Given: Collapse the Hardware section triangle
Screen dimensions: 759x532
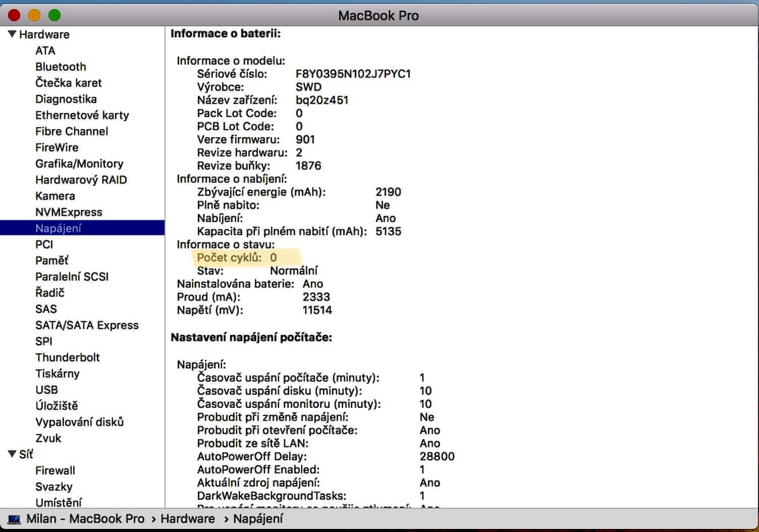Looking at the screenshot, I should pos(12,34).
